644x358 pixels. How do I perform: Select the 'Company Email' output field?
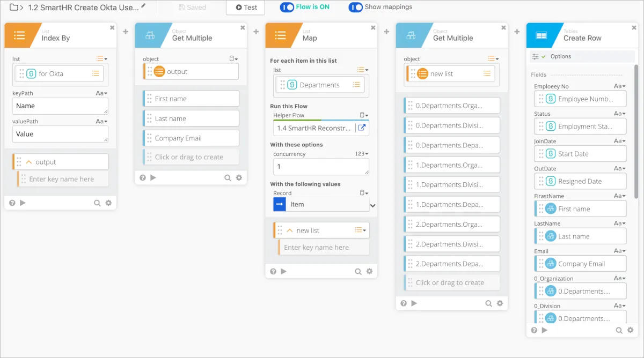(x=191, y=138)
